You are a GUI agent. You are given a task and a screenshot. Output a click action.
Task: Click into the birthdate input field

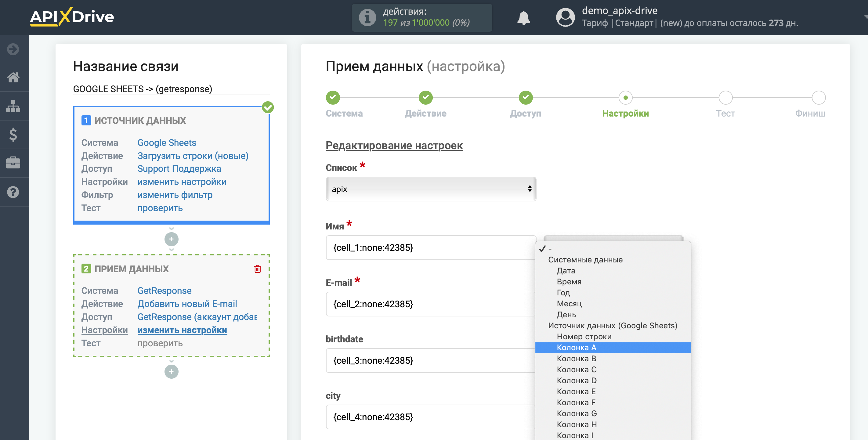point(431,360)
